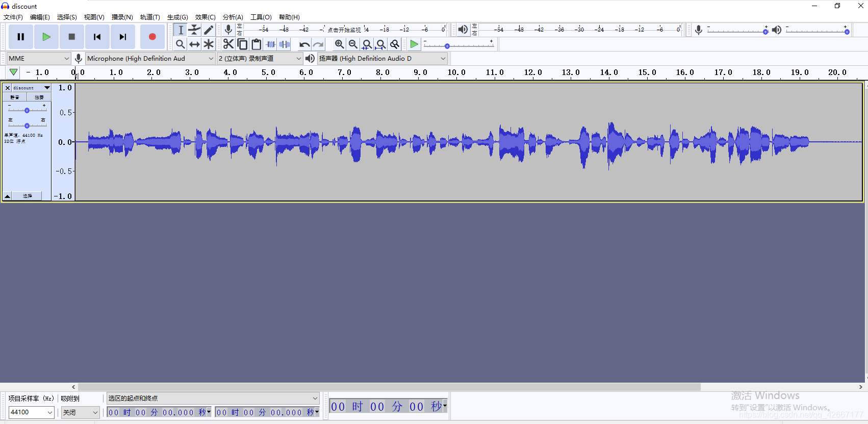Select the Multi-tool asterisk icon
This screenshot has height=424, width=868.
pos(209,44)
